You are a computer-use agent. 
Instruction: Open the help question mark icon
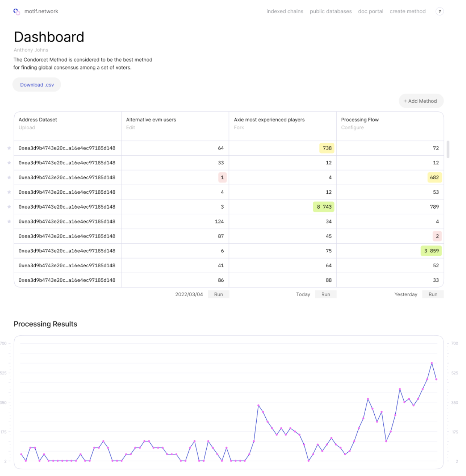pos(439,12)
